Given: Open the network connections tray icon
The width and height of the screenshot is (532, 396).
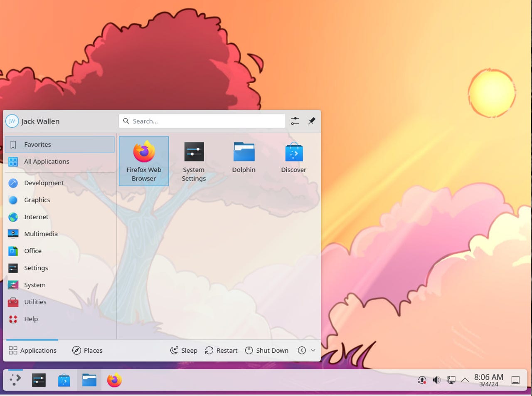Looking at the screenshot, I should pos(451,380).
